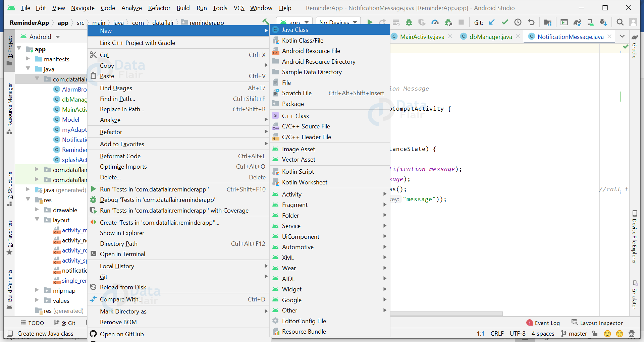Viewport: 644px width, 342px height.
Task: Click the Git Rollback undo icon
Action: click(x=531, y=22)
